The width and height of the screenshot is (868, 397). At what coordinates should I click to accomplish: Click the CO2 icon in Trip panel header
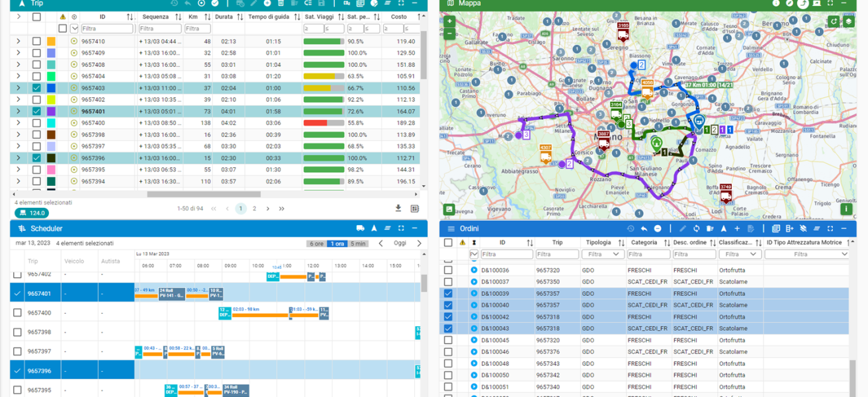[x=347, y=3]
